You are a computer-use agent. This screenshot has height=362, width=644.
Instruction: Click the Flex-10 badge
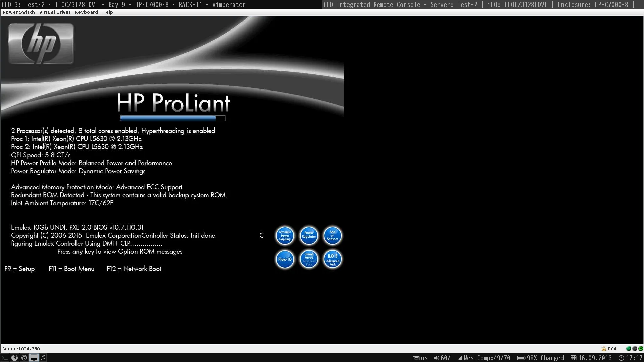(x=285, y=259)
